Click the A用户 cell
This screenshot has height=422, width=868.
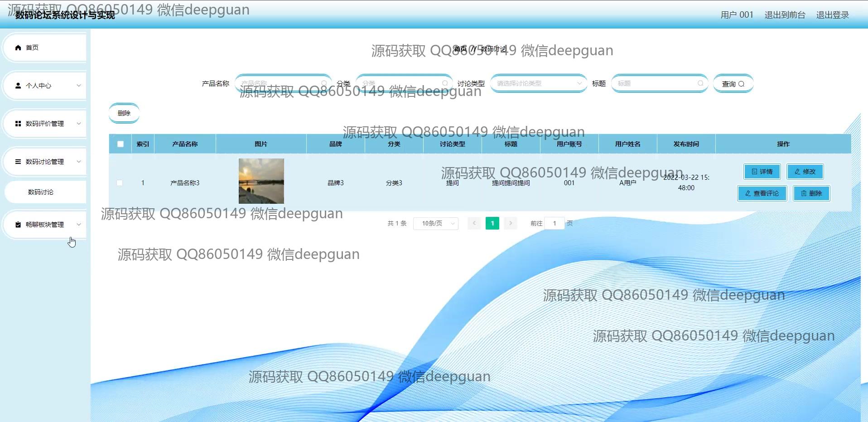click(628, 183)
